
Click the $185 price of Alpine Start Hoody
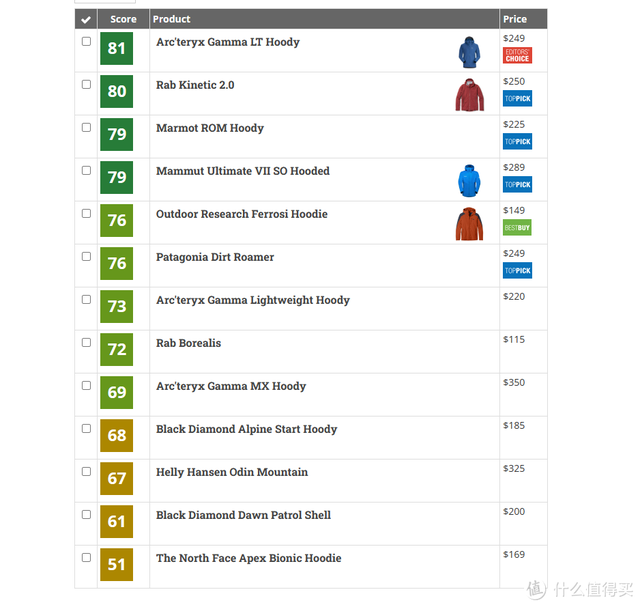click(x=514, y=426)
